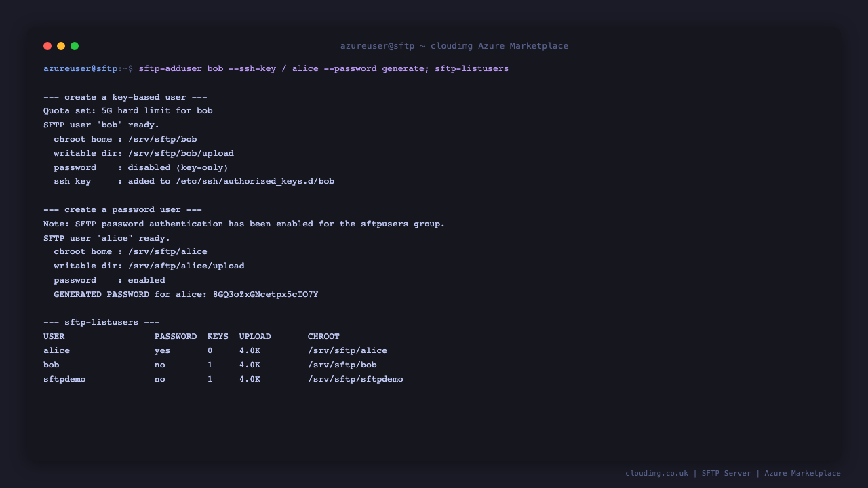Click the footer text 'cloudimg.co.uk | SFTP Server | Azure Marketplace'
The width and height of the screenshot is (868, 488).
point(733,473)
